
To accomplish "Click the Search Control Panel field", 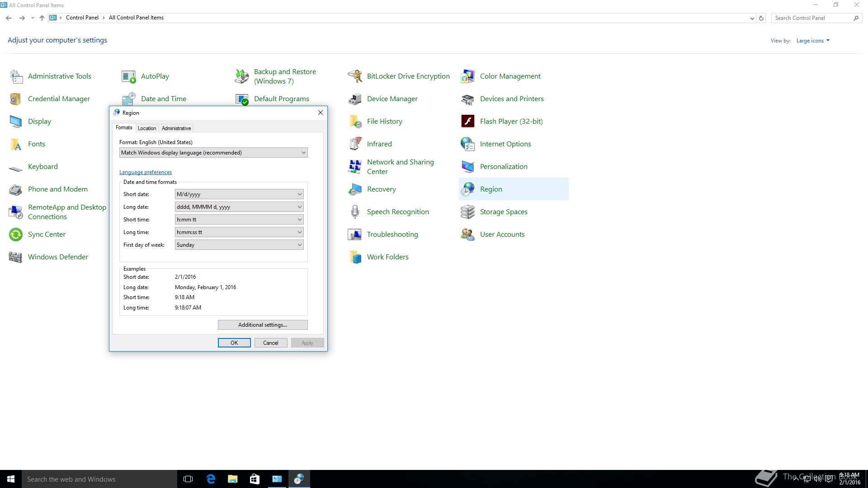I will pyautogui.click(x=811, y=18).
